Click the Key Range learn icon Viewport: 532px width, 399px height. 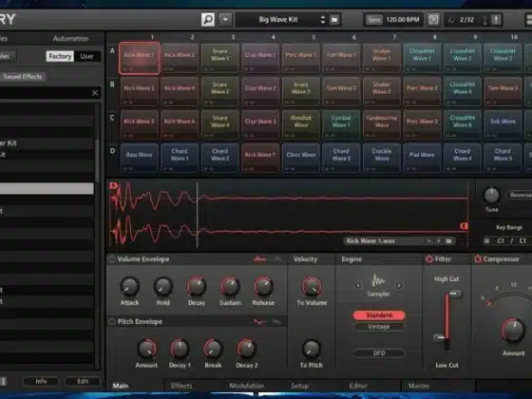[x=486, y=241]
